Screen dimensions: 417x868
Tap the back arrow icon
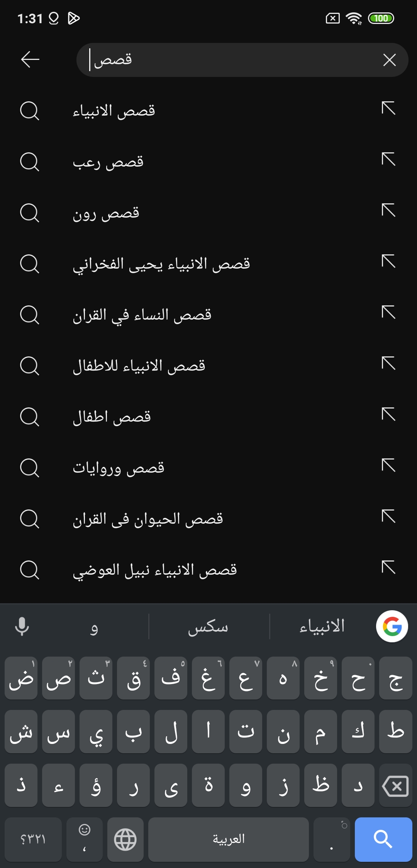click(x=30, y=60)
